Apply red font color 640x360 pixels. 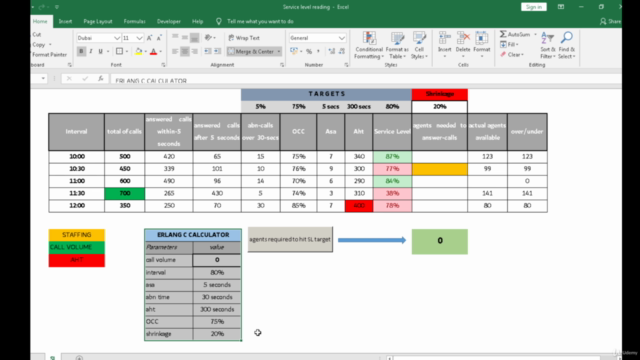[153, 51]
